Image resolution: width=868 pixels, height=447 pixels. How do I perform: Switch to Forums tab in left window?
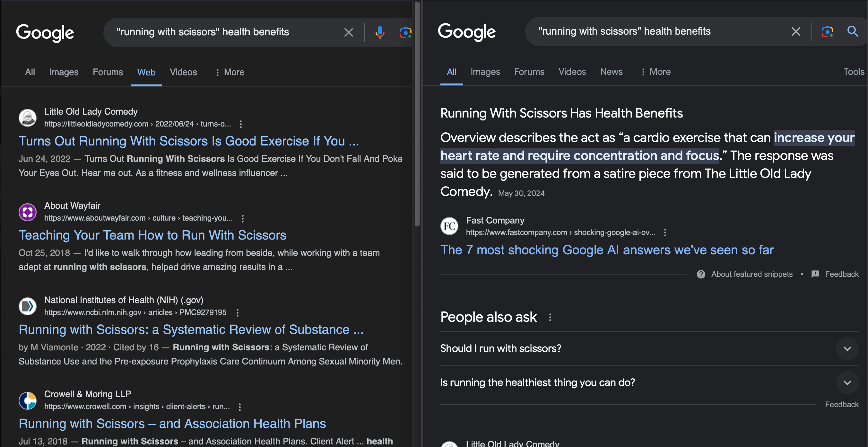pyautogui.click(x=108, y=72)
